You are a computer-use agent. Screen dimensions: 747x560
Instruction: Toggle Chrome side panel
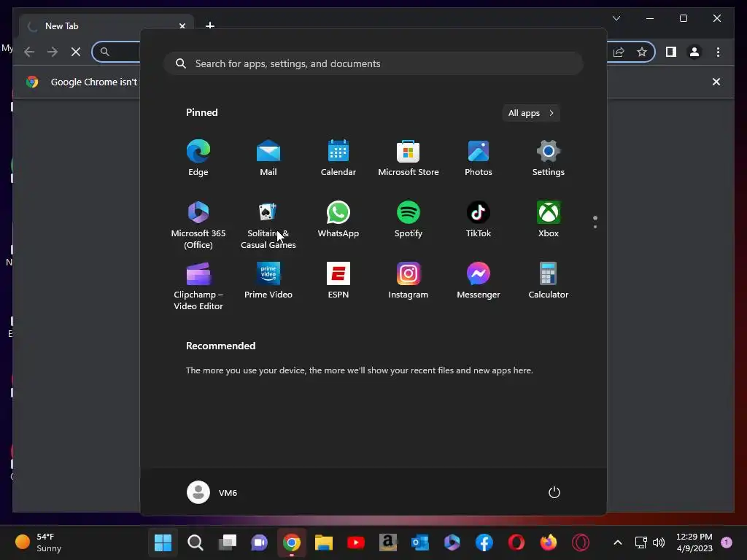pos(671,52)
